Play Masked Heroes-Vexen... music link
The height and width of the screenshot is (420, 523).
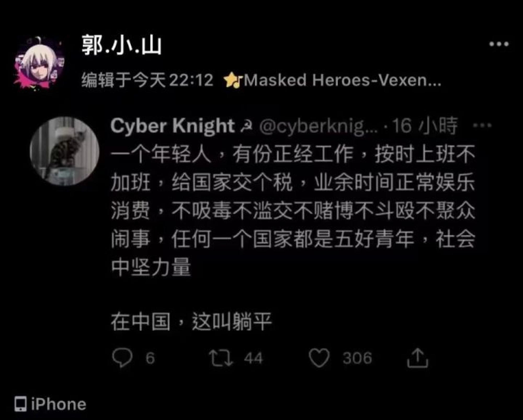pyautogui.click(x=343, y=80)
